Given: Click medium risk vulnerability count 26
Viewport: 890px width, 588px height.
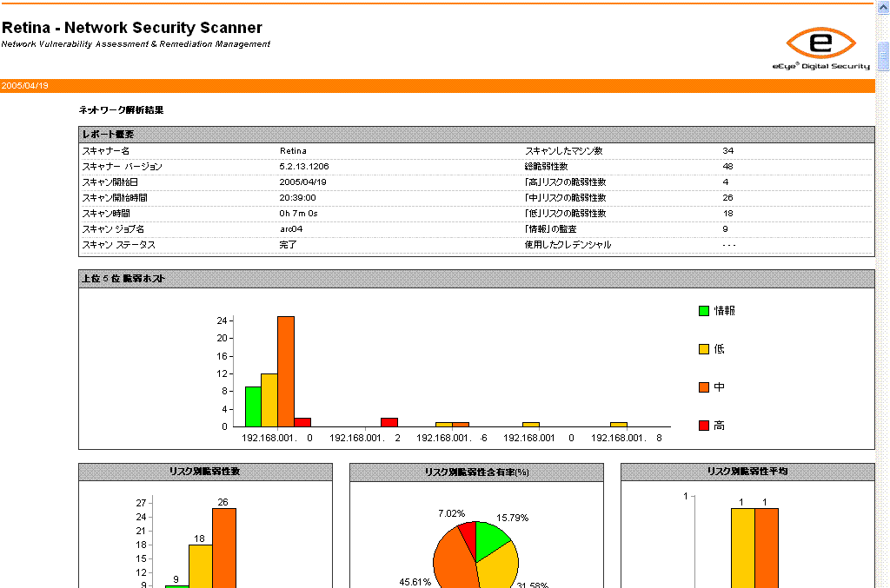Looking at the screenshot, I should (x=727, y=198).
